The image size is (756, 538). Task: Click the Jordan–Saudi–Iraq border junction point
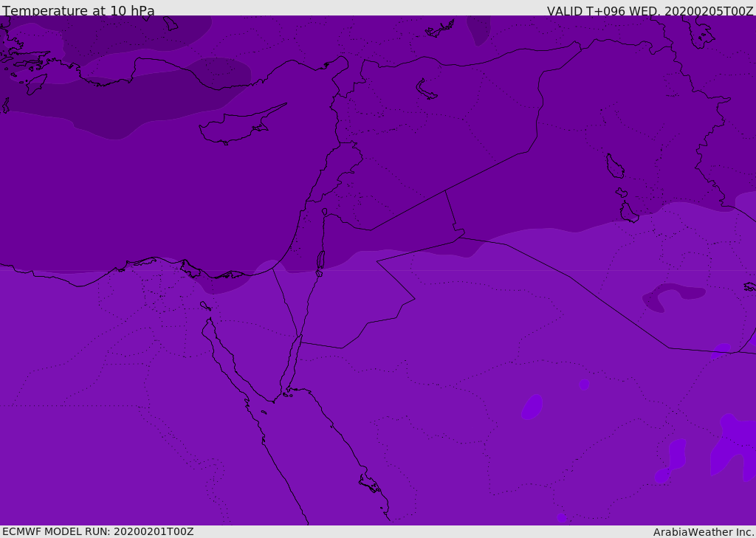point(459,237)
